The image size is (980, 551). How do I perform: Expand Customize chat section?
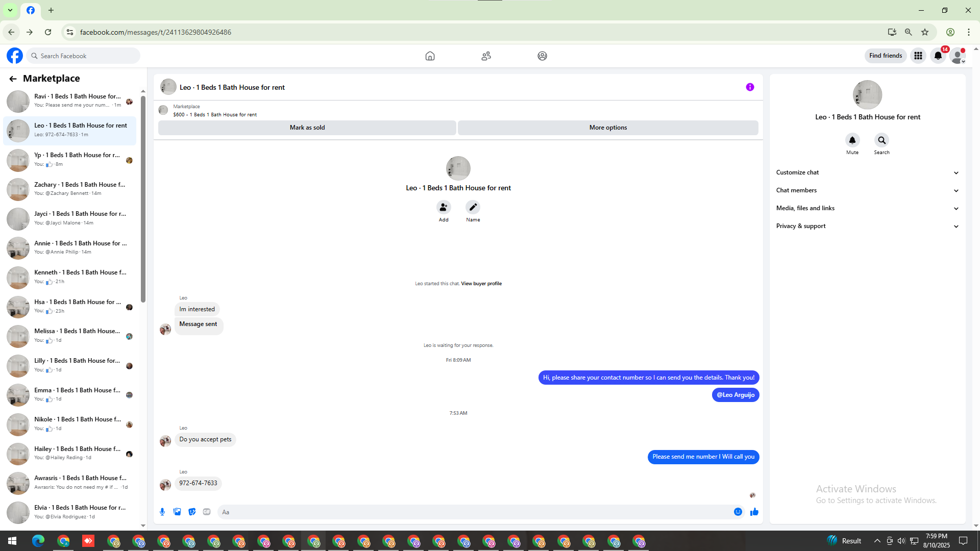867,172
